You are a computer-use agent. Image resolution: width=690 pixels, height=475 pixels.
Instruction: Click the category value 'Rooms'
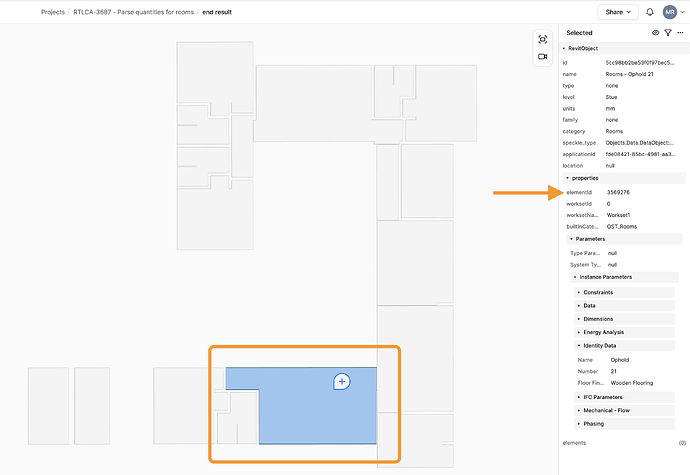614,132
